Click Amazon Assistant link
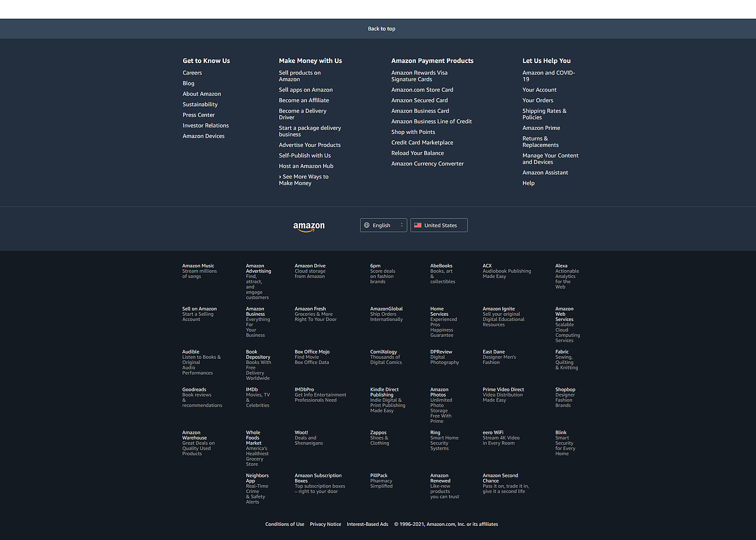The image size is (756, 540). [x=545, y=174]
